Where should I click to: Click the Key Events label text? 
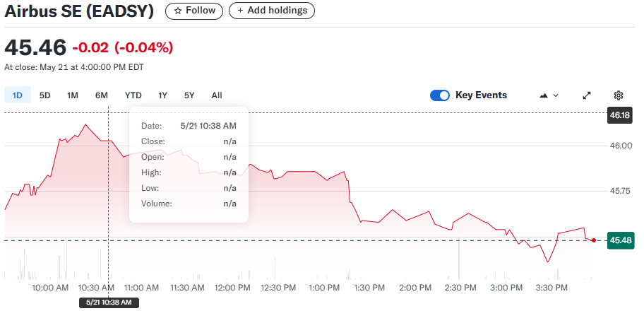pos(482,95)
